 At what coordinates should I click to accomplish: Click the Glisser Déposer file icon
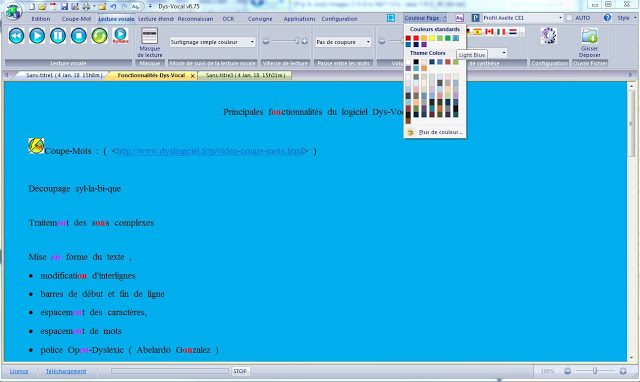(589, 42)
